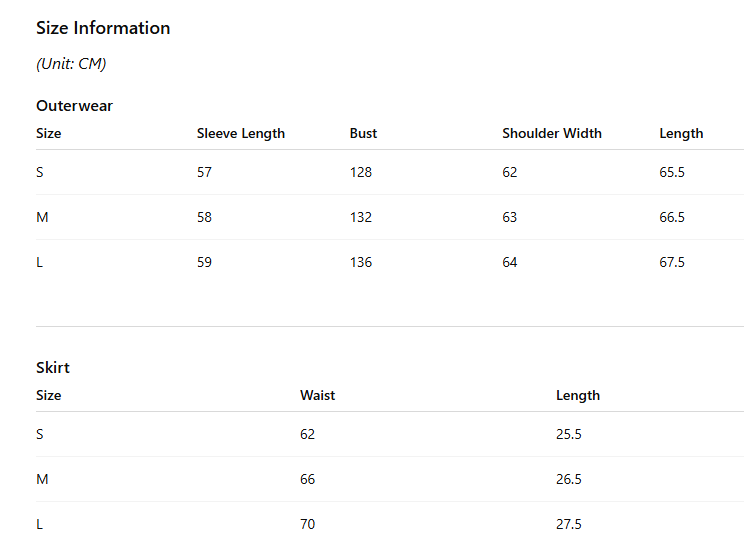Select shoulder width value 64
744x559 pixels.
pos(510,262)
